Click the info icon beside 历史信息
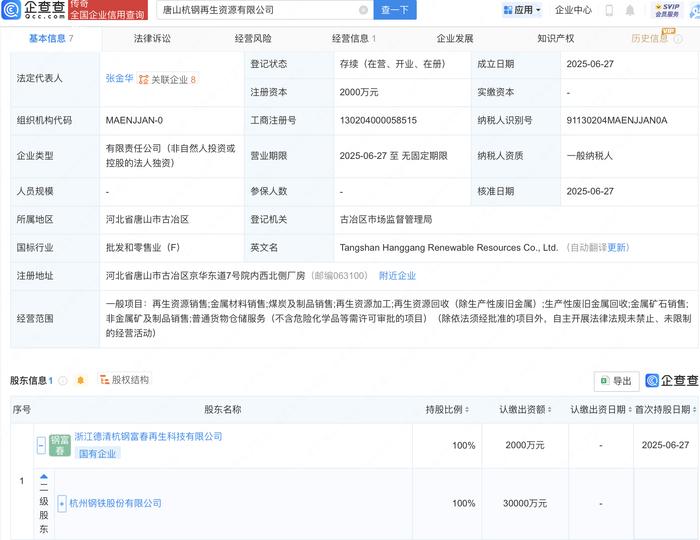 coord(678,39)
